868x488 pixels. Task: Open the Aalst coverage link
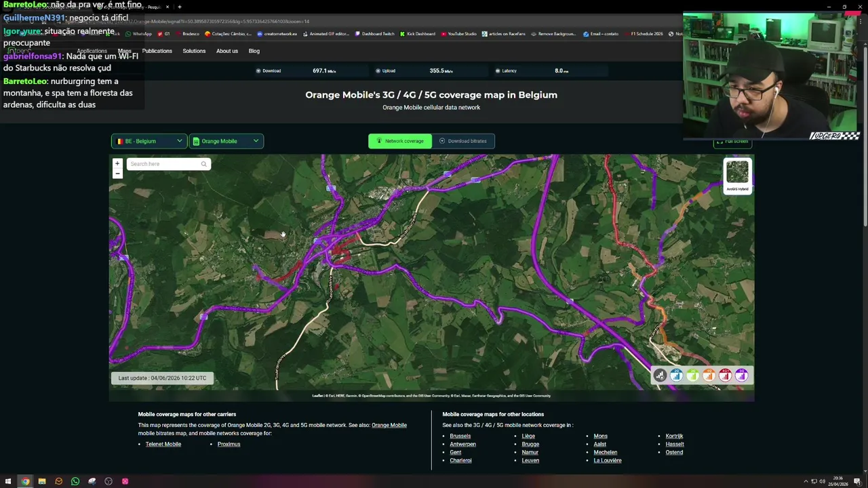point(599,444)
